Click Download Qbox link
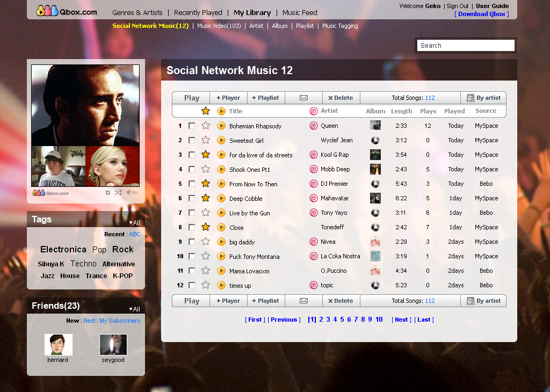This screenshot has height=392, width=550. 482,14
